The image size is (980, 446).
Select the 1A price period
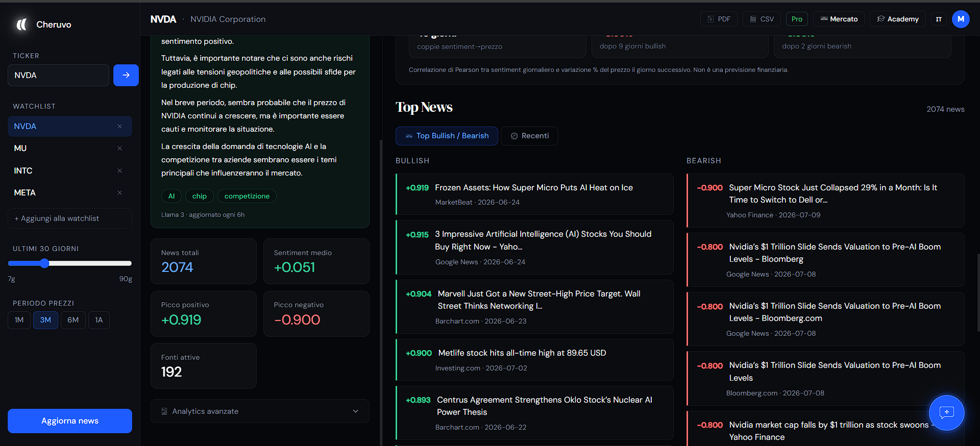[99, 320]
